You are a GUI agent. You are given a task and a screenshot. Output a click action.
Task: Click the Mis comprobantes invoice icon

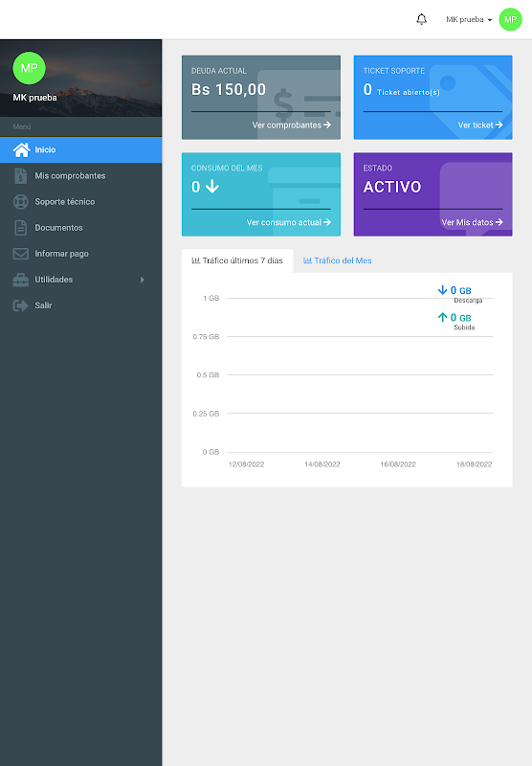point(20,176)
